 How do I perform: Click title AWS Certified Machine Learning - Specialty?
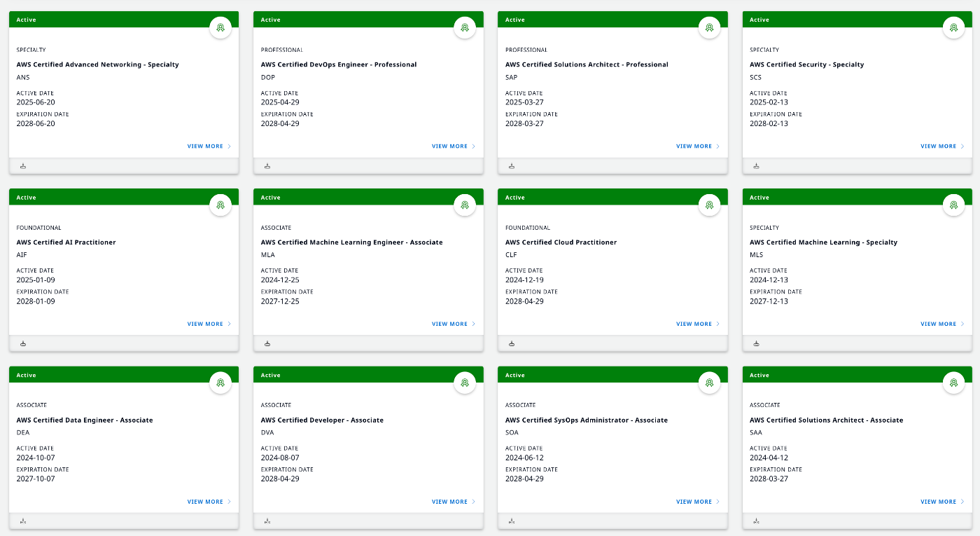[823, 242]
